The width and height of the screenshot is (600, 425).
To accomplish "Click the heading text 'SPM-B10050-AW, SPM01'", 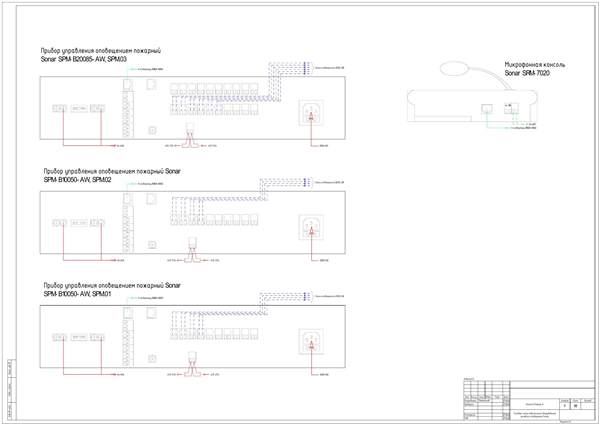I will [78, 294].
